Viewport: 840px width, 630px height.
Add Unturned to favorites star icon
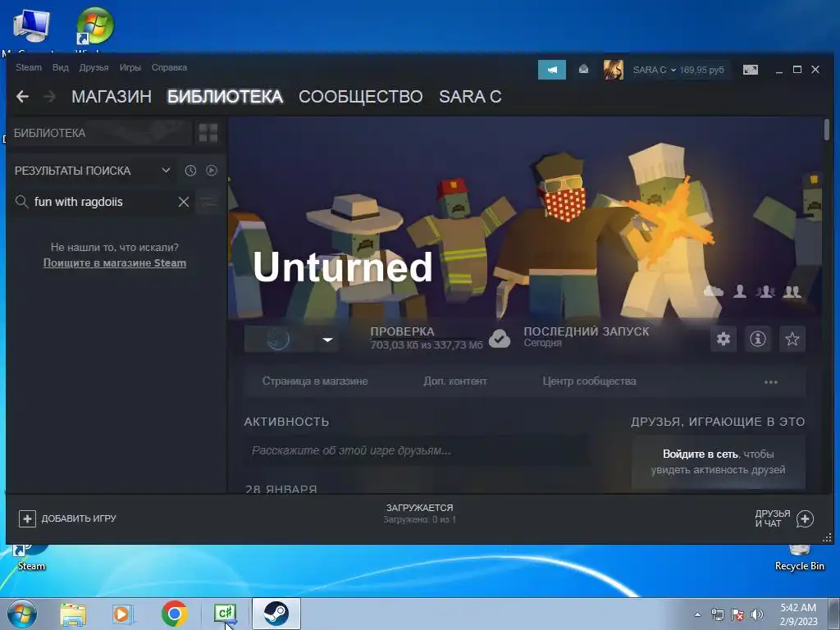tap(792, 339)
